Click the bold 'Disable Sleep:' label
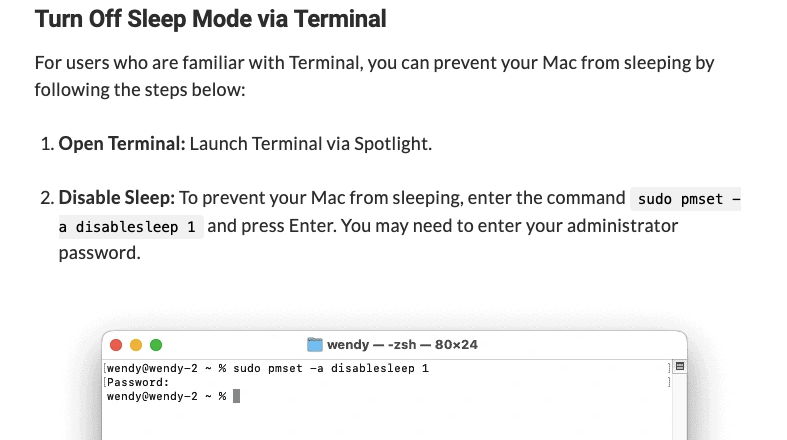 pos(116,198)
